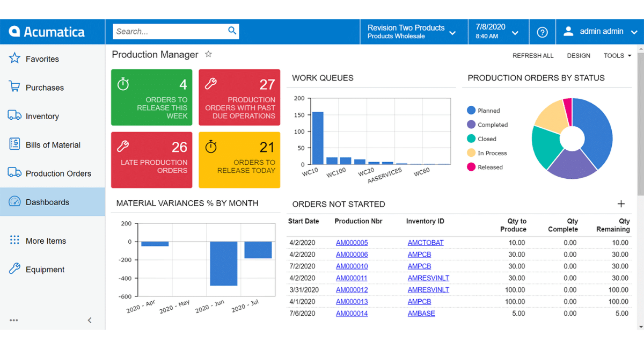Screen dimensions: 644x349
Task: Expand the TOOLS dropdown
Action: tap(616, 55)
